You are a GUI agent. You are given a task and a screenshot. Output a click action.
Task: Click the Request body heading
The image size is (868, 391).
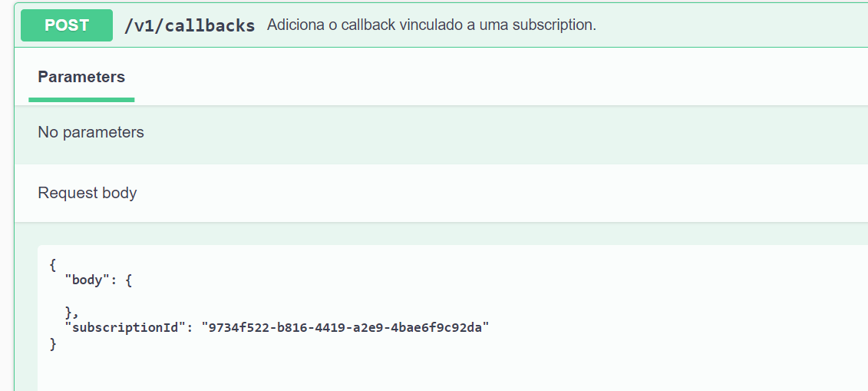tap(87, 193)
